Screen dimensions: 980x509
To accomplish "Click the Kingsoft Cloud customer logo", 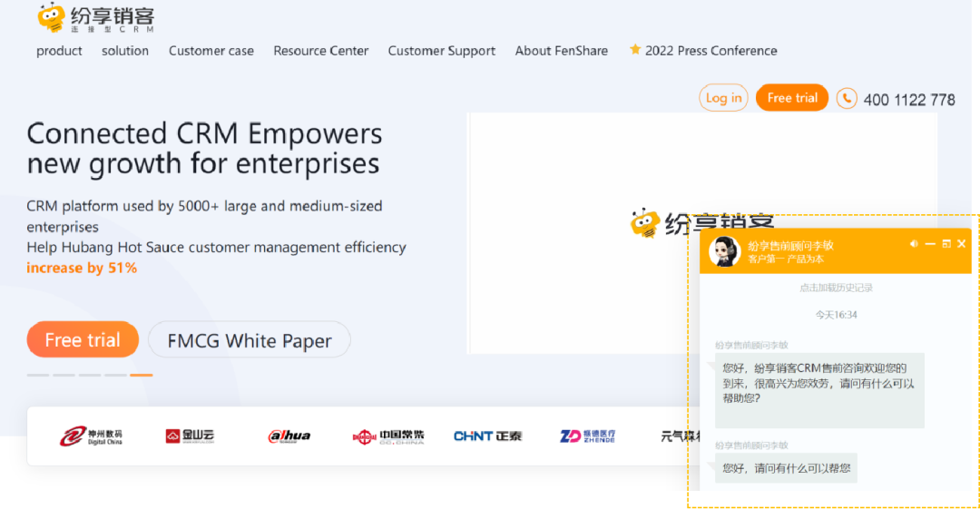I will 190,436.
